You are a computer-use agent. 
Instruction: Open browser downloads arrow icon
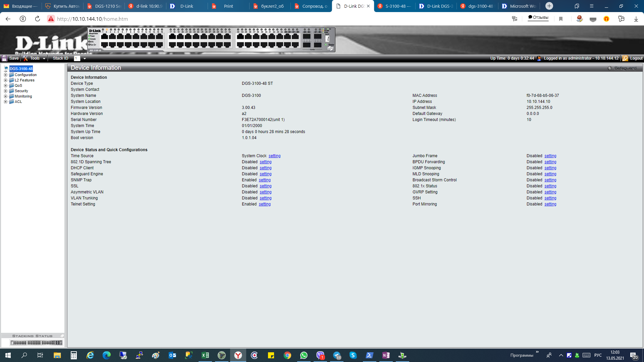[636, 19]
